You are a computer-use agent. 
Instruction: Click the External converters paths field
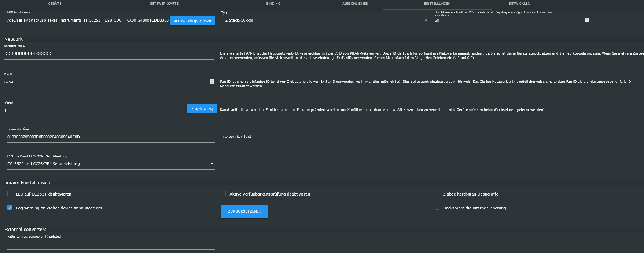tap(111, 245)
